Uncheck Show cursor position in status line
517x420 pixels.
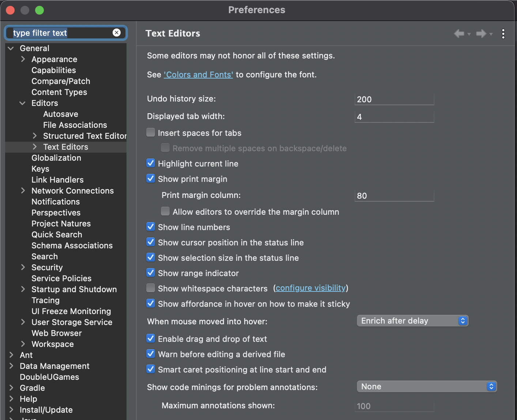151,242
